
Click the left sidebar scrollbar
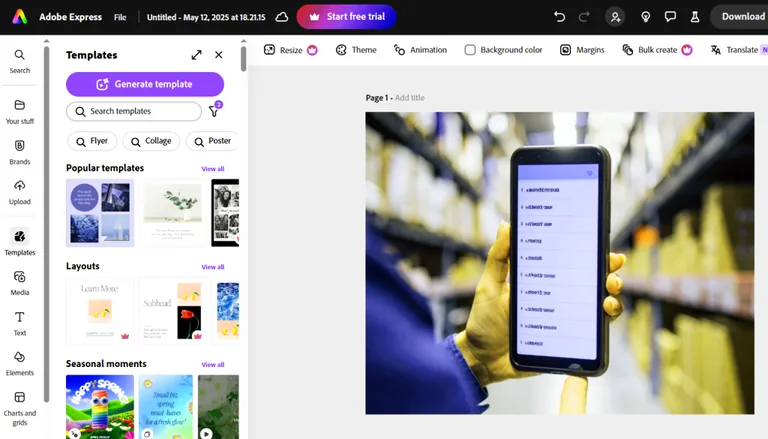(x=47, y=223)
